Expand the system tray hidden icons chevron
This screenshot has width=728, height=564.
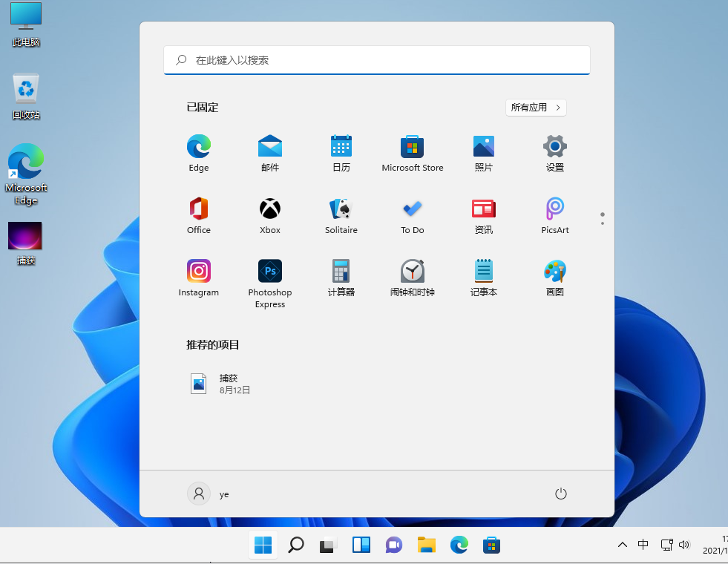[x=623, y=545]
